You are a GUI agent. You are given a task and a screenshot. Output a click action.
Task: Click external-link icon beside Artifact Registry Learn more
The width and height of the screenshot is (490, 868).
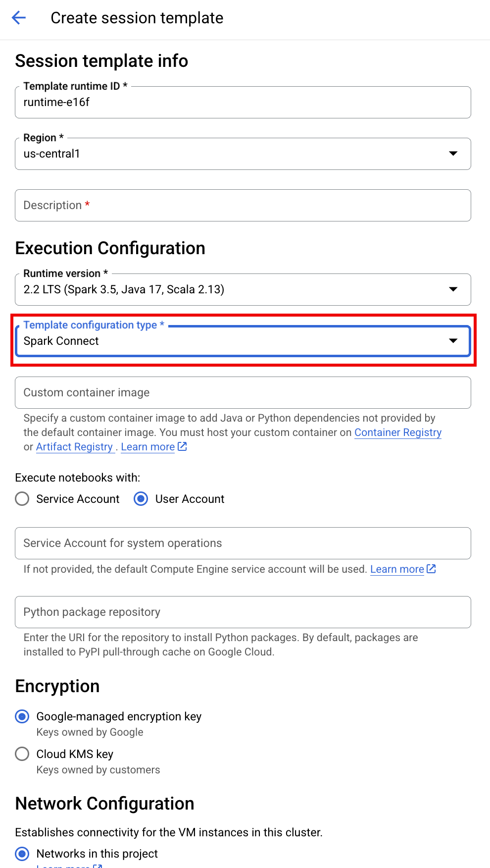(x=183, y=446)
